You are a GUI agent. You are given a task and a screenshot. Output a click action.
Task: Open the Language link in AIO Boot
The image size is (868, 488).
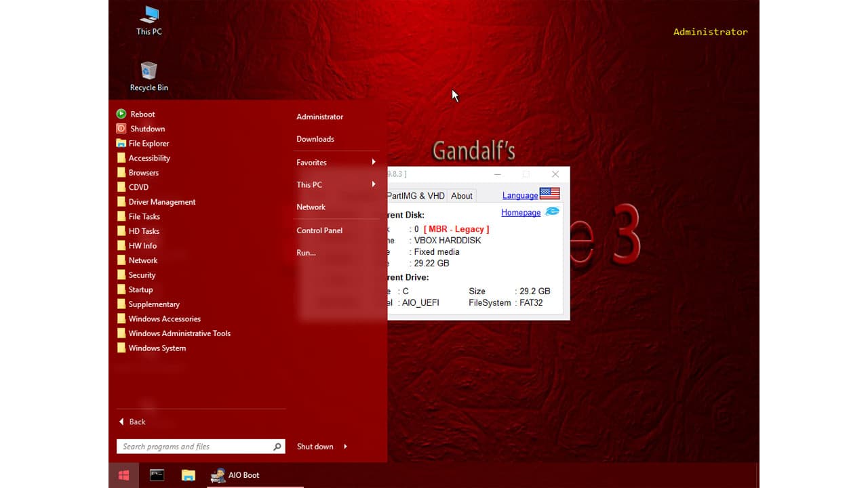coord(519,195)
